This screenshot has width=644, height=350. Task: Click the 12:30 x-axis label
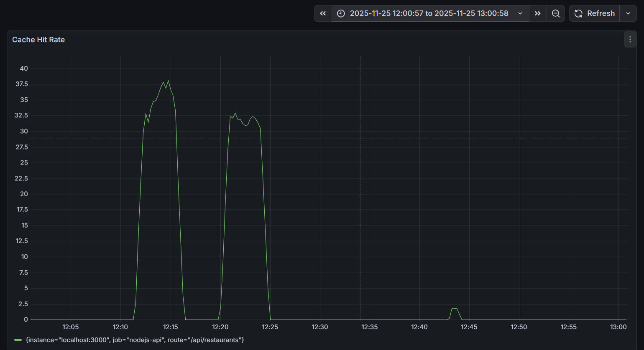pos(320,327)
